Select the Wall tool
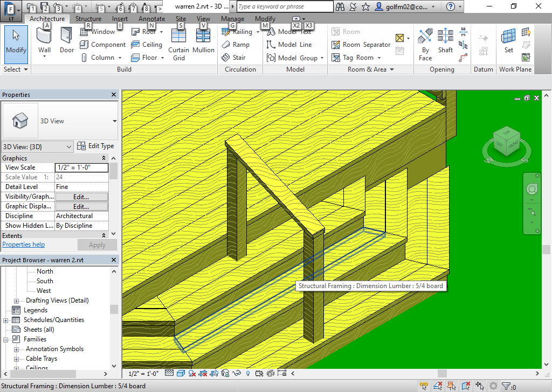Screen dimensions: 552x392 click(x=44, y=39)
